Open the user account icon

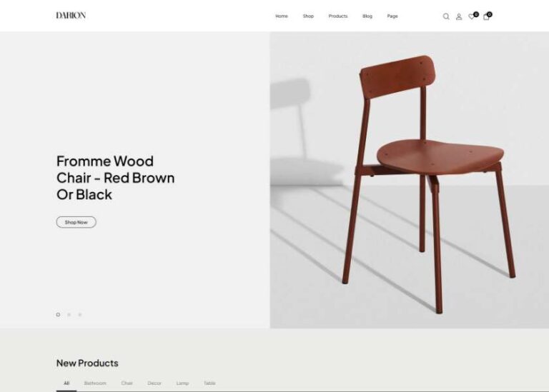(x=459, y=16)
